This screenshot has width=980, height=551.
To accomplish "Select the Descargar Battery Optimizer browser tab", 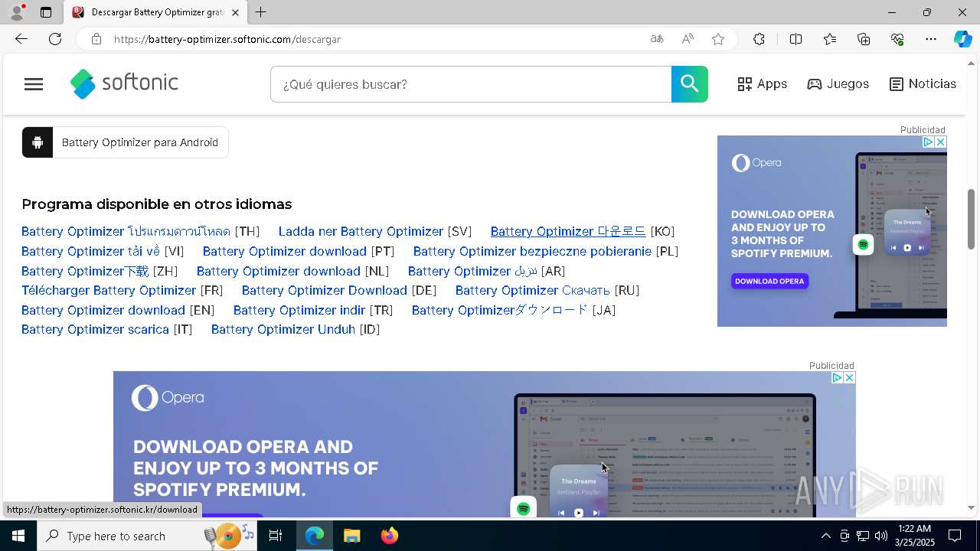I will 155,12.
